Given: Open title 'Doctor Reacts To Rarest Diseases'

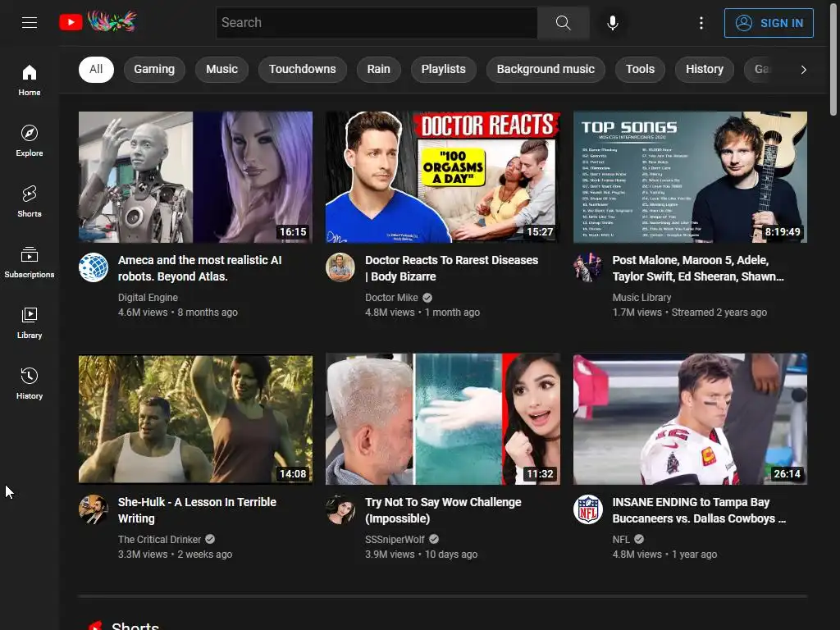Looking at the screenshot, I should (452, 268).
